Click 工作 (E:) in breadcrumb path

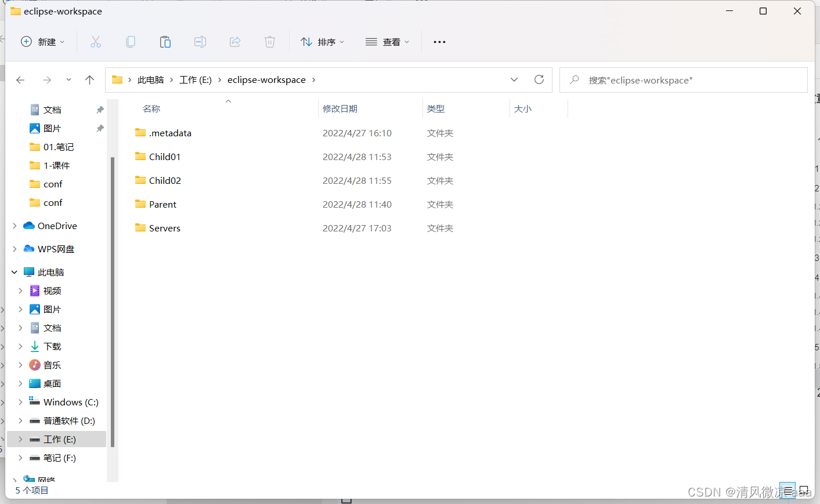point(196,80)
